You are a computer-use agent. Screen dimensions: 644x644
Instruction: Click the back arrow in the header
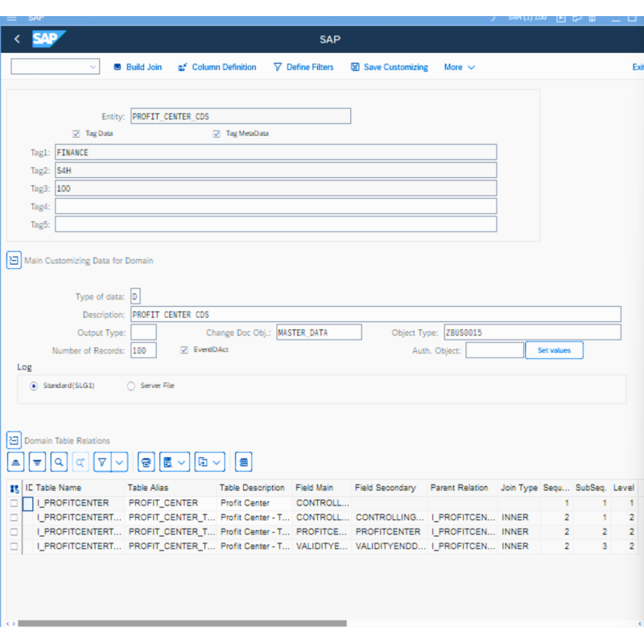tap(16, 39)
